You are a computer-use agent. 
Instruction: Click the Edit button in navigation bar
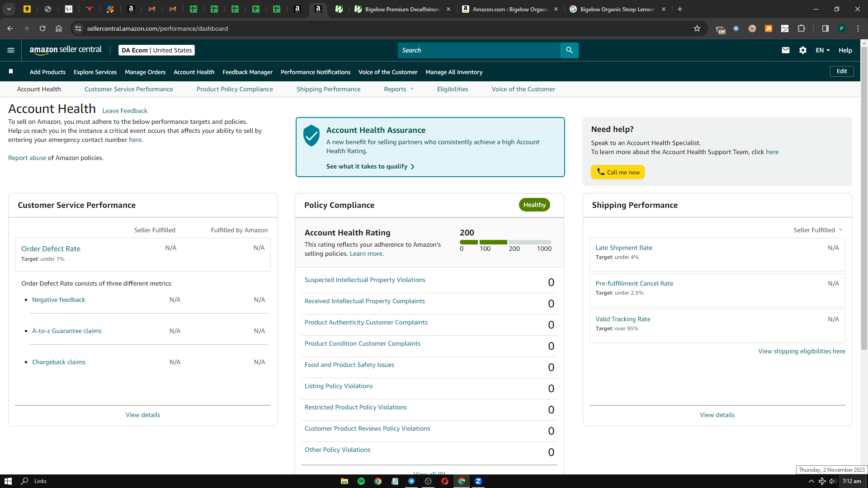point(842,71)
